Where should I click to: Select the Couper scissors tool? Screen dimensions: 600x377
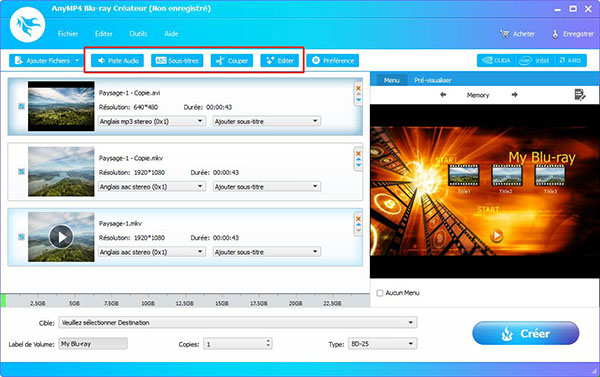(232, 60)
